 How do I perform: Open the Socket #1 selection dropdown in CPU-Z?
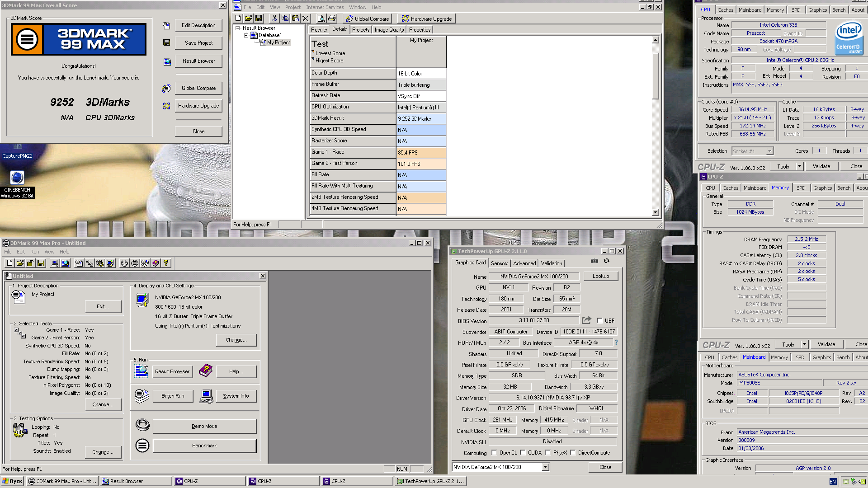769,151
